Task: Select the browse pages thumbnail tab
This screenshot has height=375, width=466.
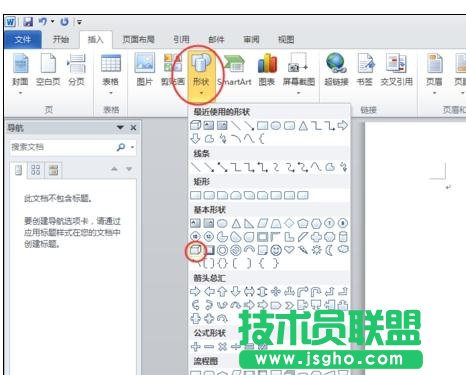Action: click(x=36, y=170)
